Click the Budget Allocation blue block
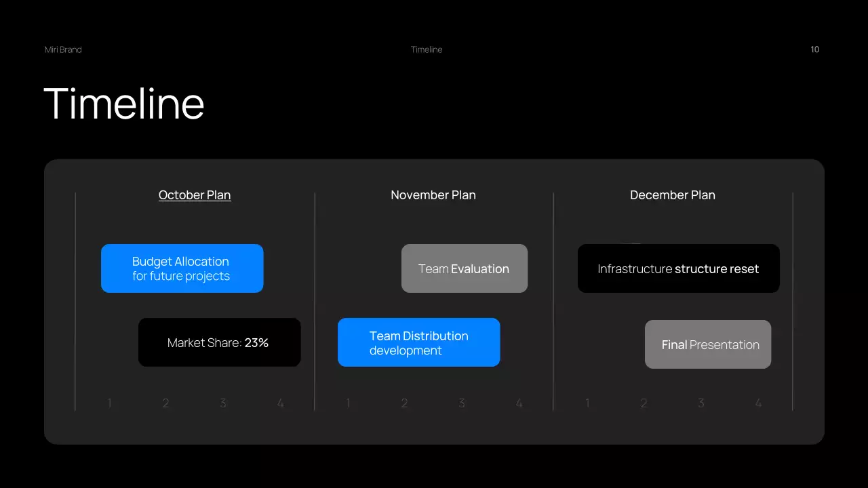Screen dimensions: 868x488 click(182, 268)
